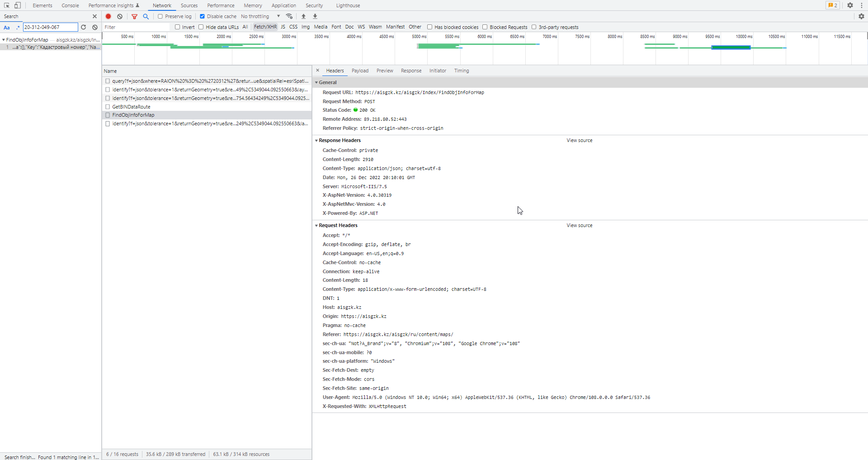Click the import HAR upload icon
This screenshot has height=460, width=868.
click(304, 16)
